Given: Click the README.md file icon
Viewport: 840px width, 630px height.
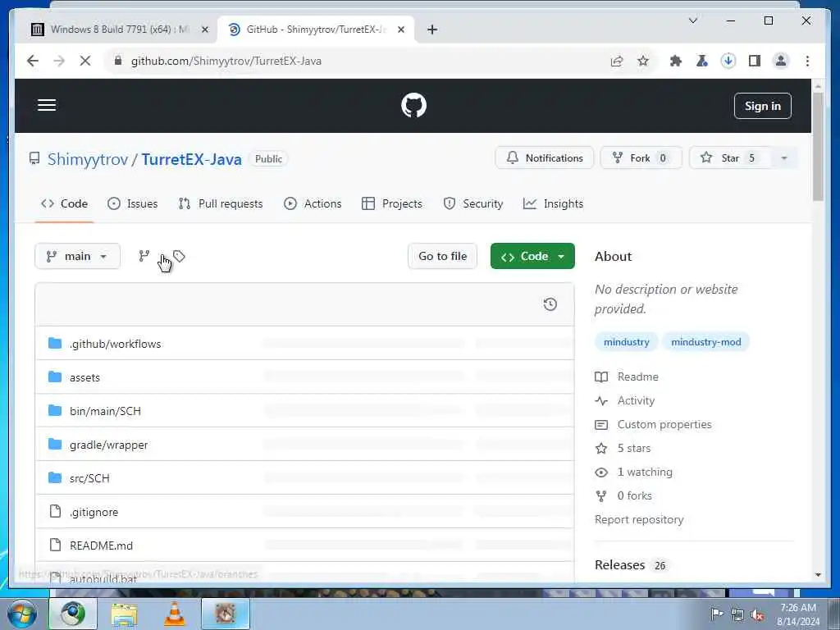Looking at the screenshot, I should [55, 545].
